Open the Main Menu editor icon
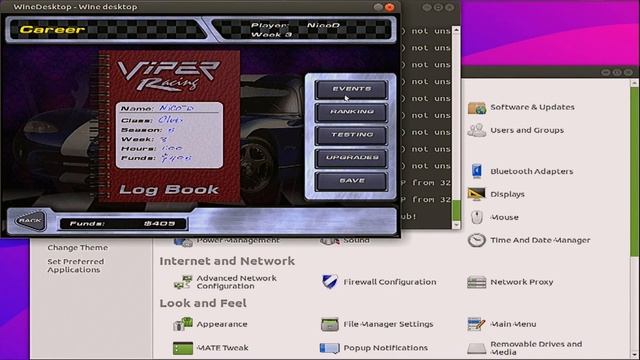This screenshot has height=360, width=640. click(476, 324)
